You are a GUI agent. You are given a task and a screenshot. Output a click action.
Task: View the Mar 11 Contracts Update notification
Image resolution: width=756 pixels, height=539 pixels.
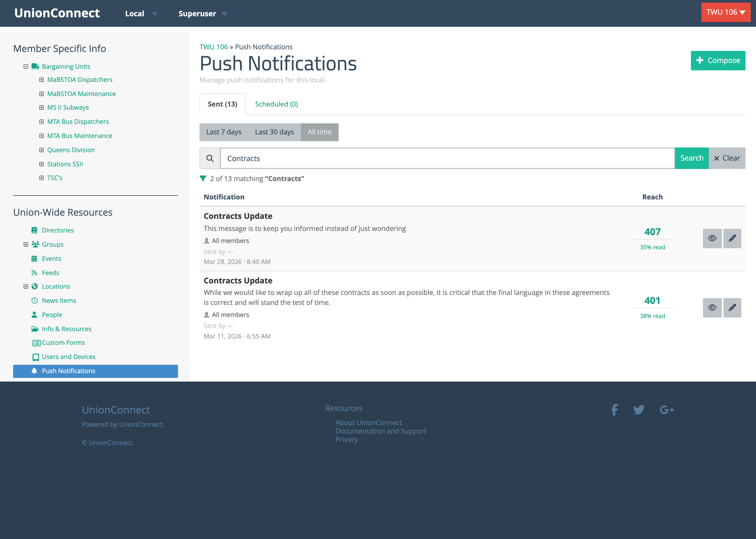click(712, 308)
